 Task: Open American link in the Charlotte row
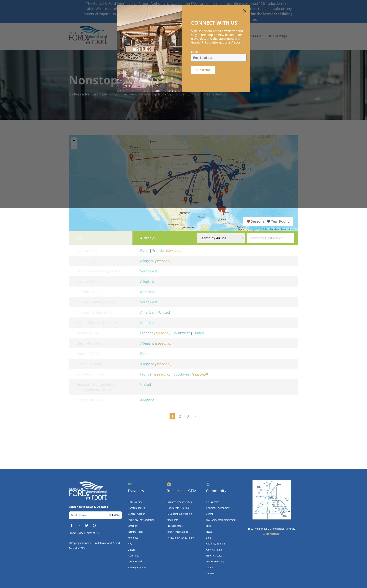pyautogui.click(x=148, y=292)
